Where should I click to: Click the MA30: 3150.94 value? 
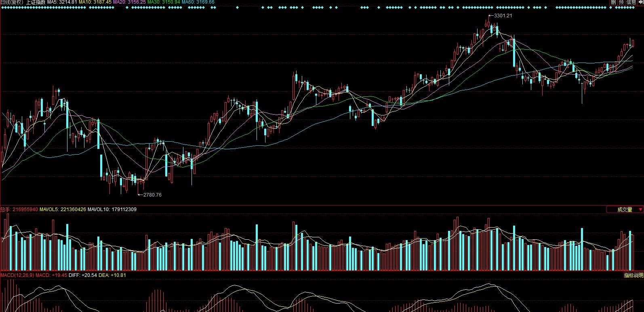click(164, 2)
